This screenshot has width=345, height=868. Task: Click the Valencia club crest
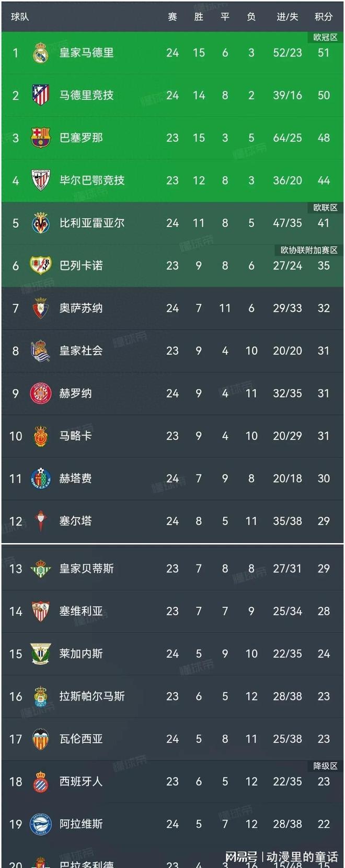pyautogui.click(x=41, y=739)
